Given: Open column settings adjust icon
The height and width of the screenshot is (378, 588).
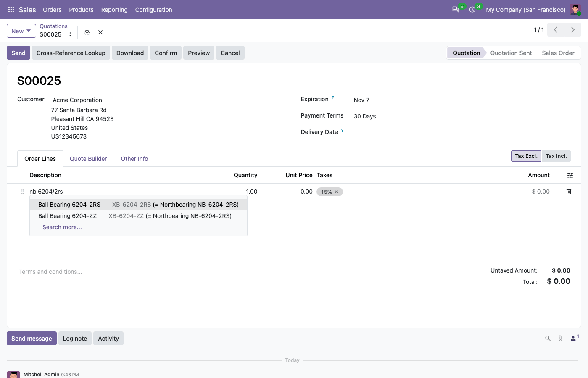Looking at the screenshot, I should click(x=570, y=176).
